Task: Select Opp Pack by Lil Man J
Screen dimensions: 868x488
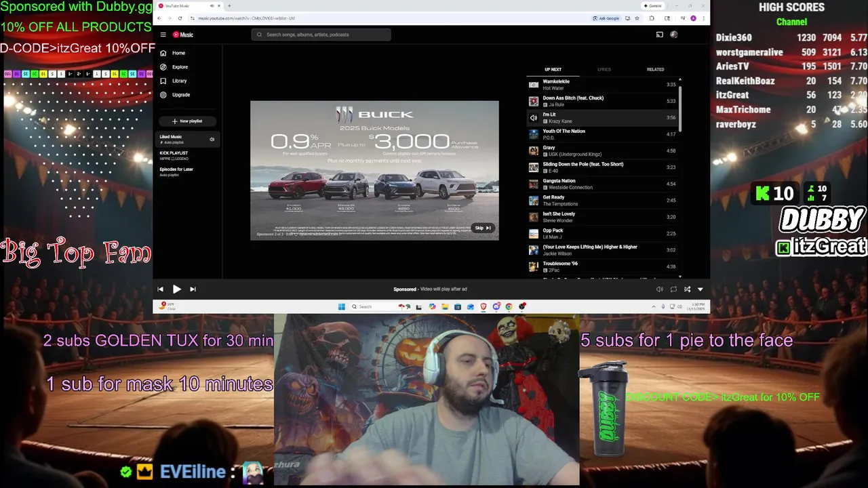Action: coord(602,233)
